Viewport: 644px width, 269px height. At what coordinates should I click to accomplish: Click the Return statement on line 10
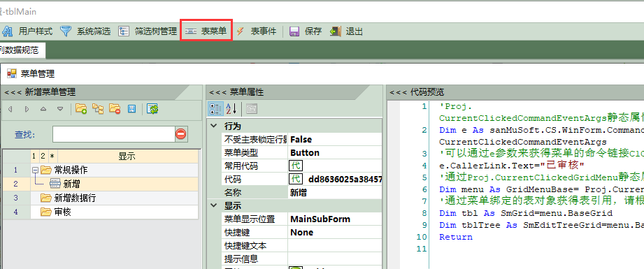[x=456, y=237]
